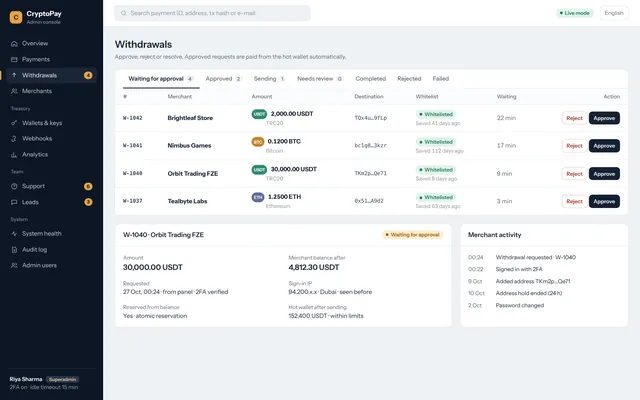Click the Merchants people icon
Image resolution: width=640 pixels, height=400 pixels.
coord(14,91)
